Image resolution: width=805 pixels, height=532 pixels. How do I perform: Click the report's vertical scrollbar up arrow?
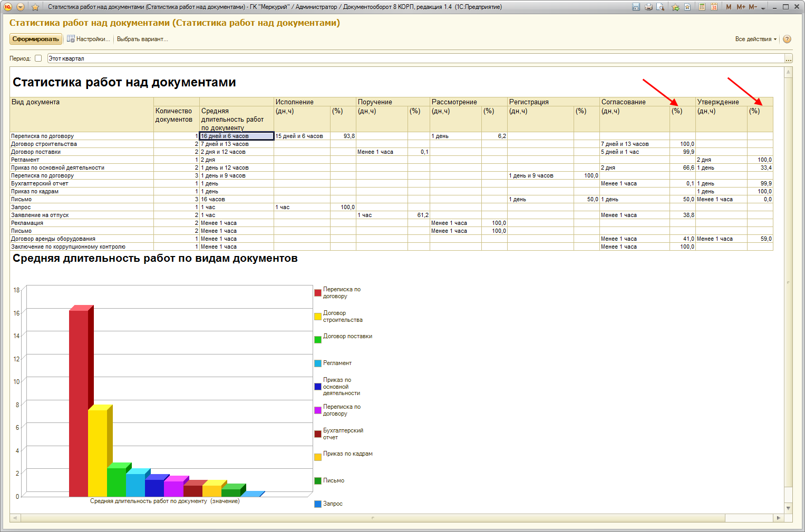(788, 72)
